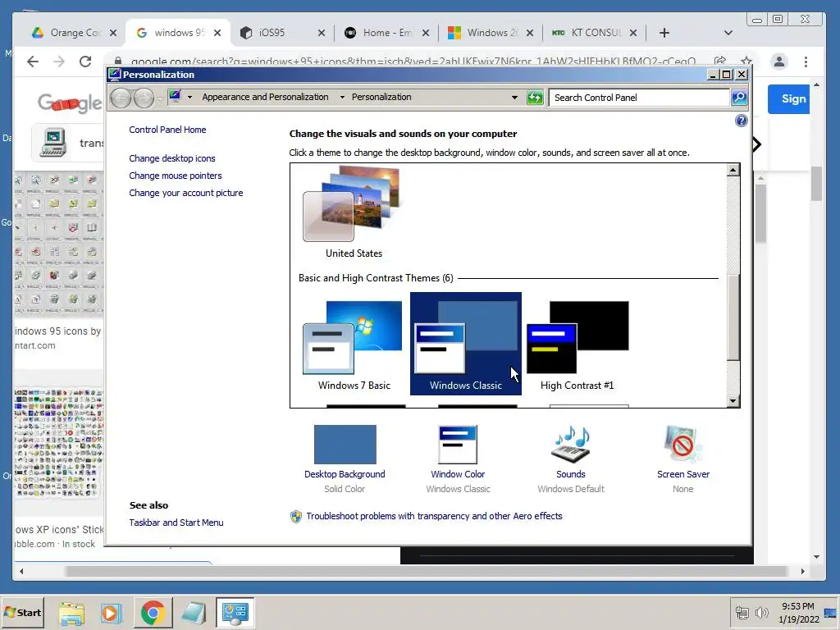Click Troubleshoot problems with transparency link
The image size is (840, 630).
click(434, 516)
